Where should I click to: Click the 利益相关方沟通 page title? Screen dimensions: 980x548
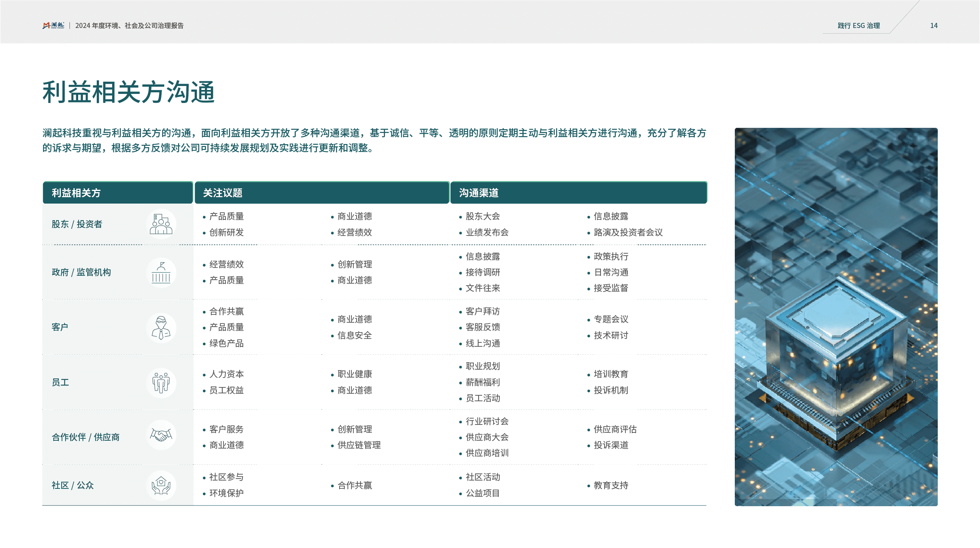tap(129, 92)
